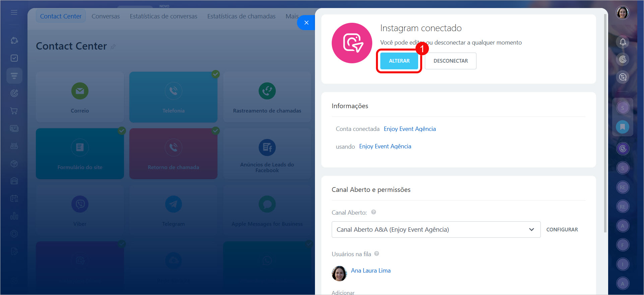
Task: Switch to the Conversas tab
Action: [x=106, y=16]
